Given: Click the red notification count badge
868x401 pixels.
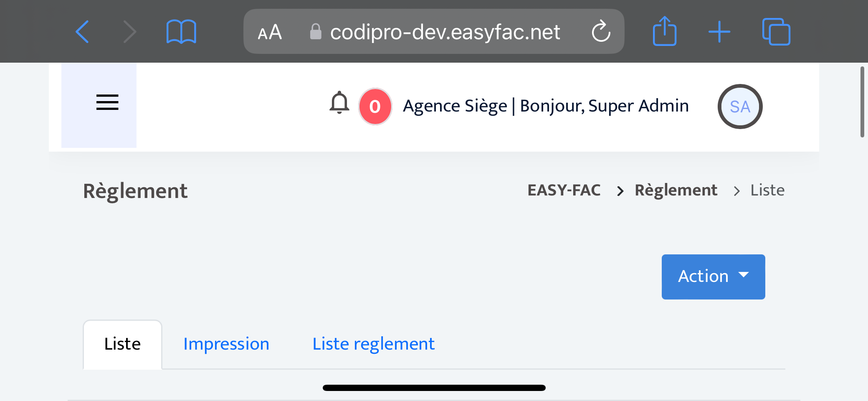Looking at the screenshot, I should coord(375,107).
